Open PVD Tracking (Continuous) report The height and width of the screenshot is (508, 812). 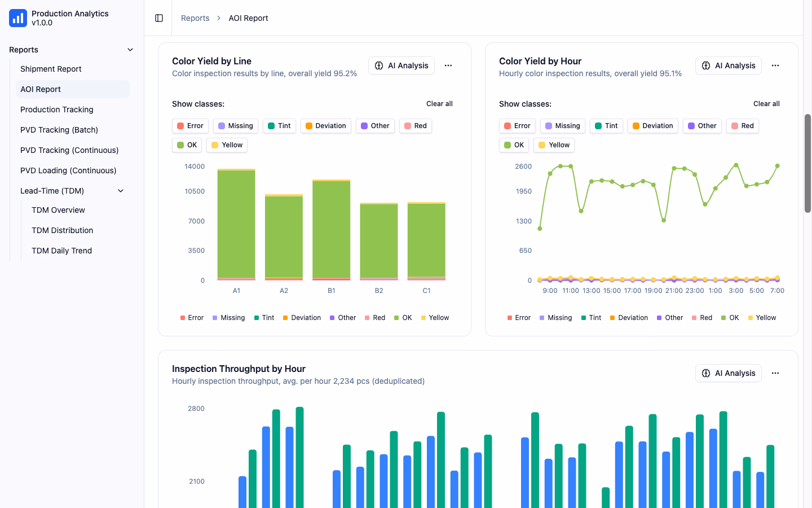[x=73, y=150]
